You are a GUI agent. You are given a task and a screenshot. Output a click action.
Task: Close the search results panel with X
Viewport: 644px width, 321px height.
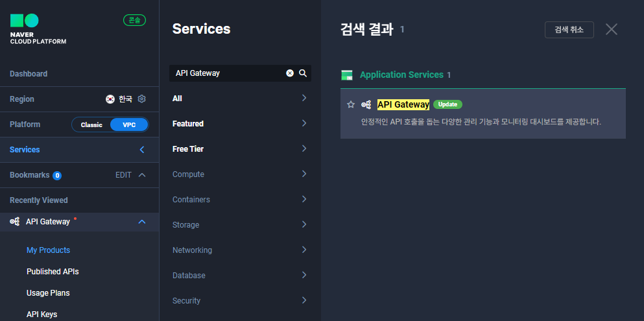pos(611,29)
